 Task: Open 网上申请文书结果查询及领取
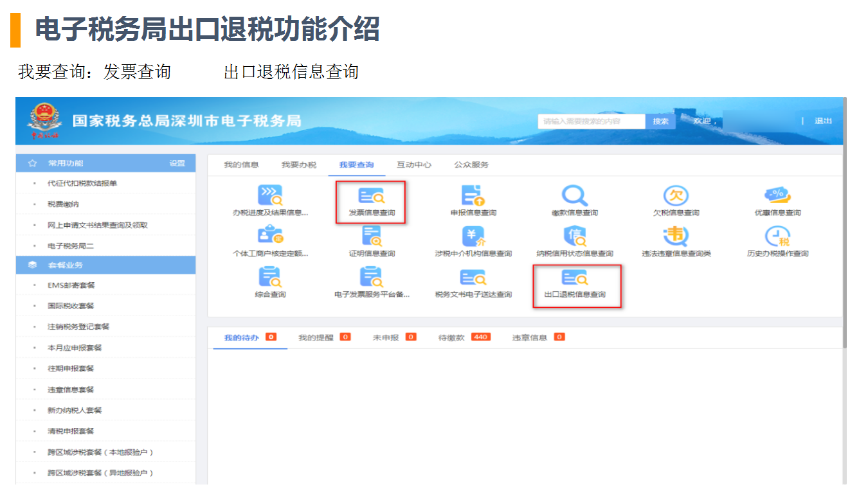[x=106, y=225]
